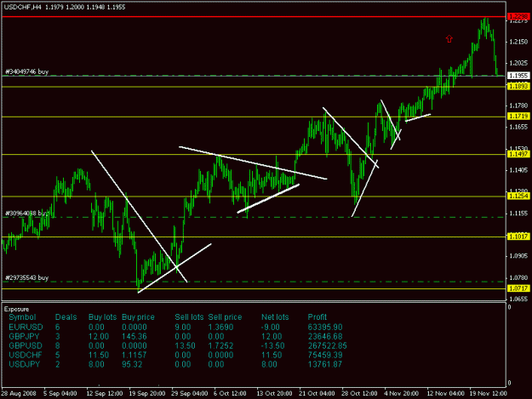The image size is (532, 399).
Task: Select the yellow 1.1893 price level label
Action: (x=518, y=87)
